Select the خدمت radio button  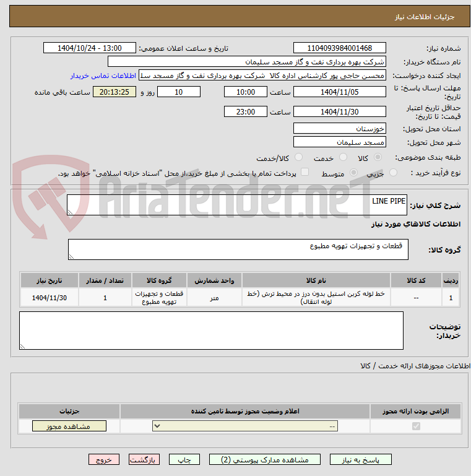[x=343, y=157]
